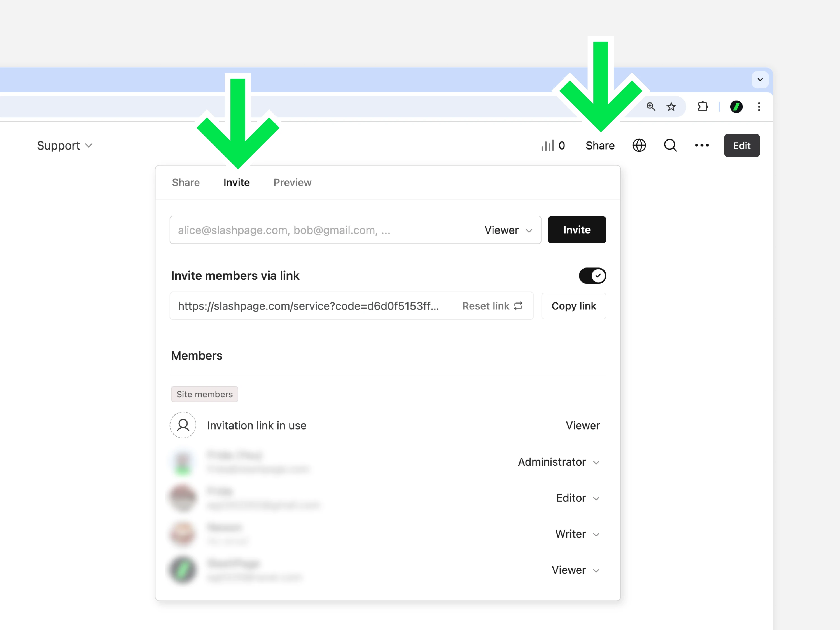Screen dimensions: 840x630
Task: Select the Invite tab
Action: click(x=237, y=183)
